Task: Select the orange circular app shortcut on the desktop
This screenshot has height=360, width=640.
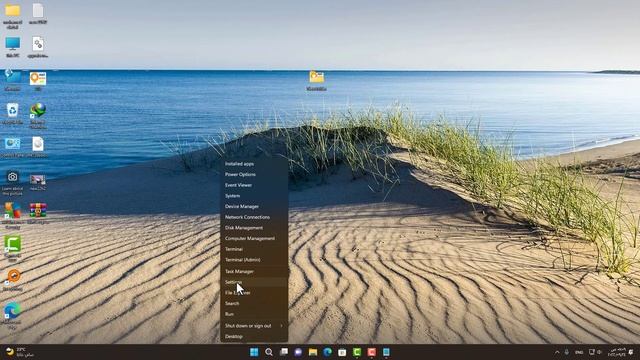Action: 13,280
